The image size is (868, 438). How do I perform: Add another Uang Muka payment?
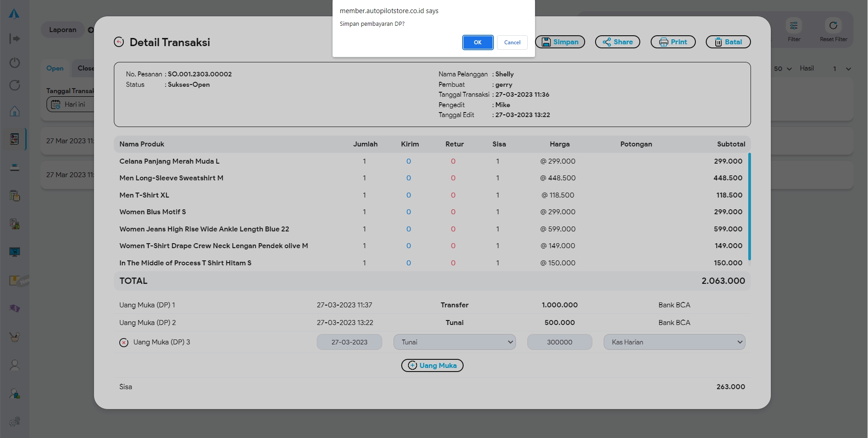432,366
